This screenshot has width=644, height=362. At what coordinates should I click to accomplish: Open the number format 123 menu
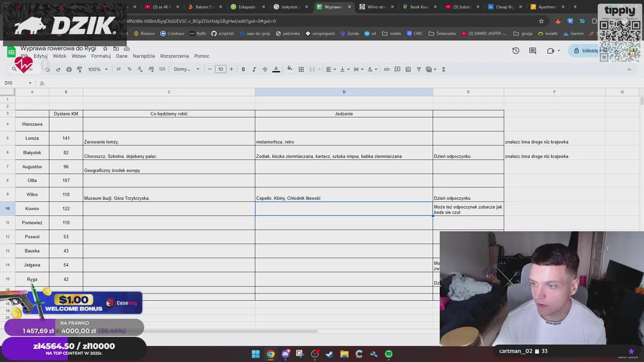click(162, 69)
